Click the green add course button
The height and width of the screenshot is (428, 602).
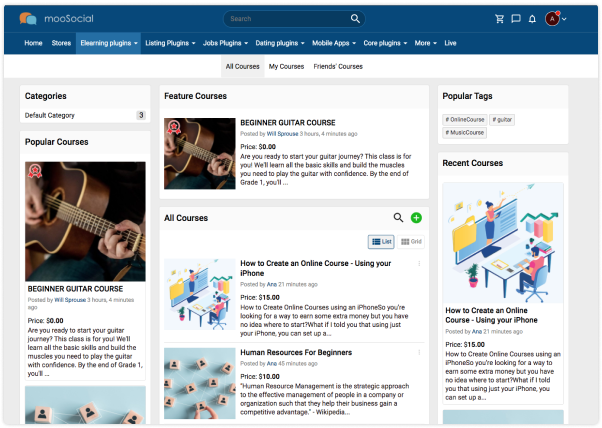pyautogui.click(x=416, y=218)
